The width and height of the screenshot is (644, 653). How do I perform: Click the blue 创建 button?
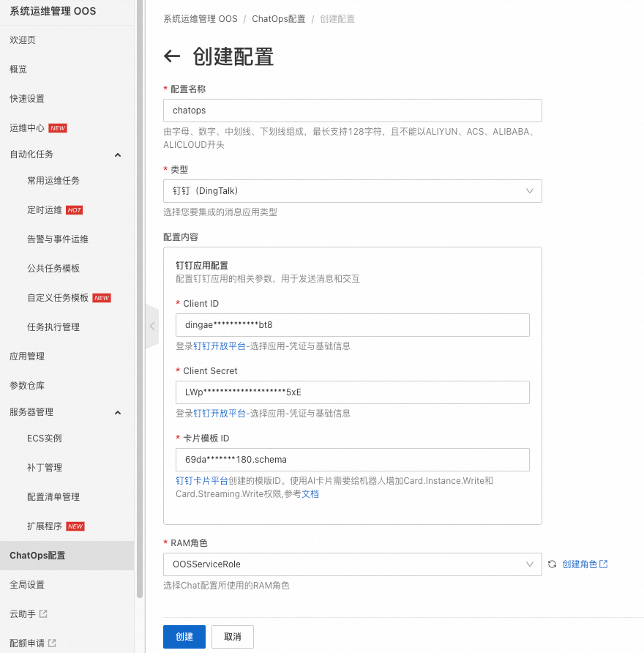pos(184,637)
